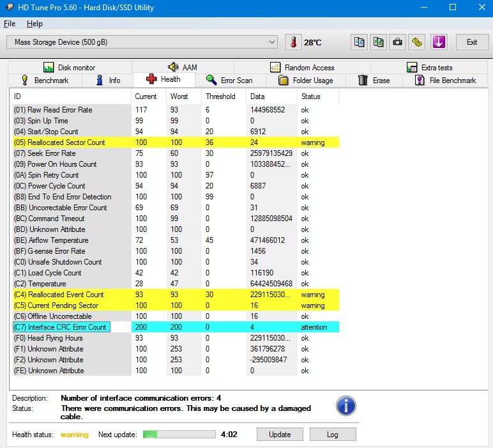Switch to the Info tab
This screenshot has height=448, width=493.
click(x=108, y=81)
